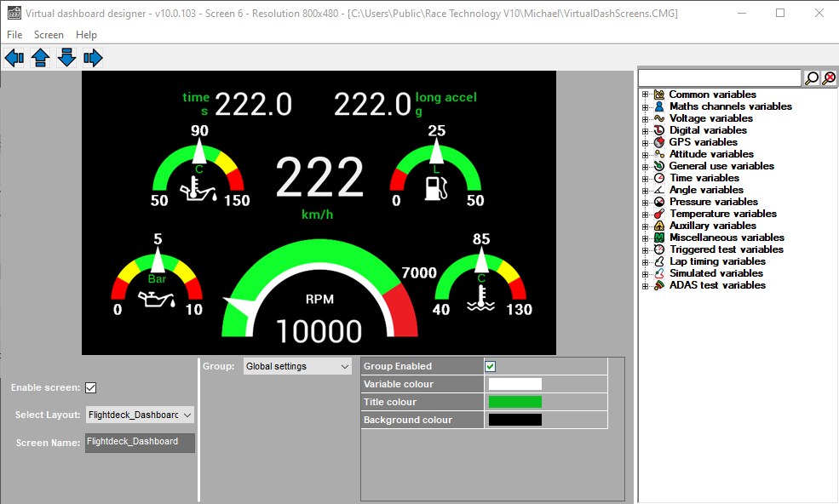Open the Help menu
This screenshot has width=839, height=504.
tap(86, 35)
